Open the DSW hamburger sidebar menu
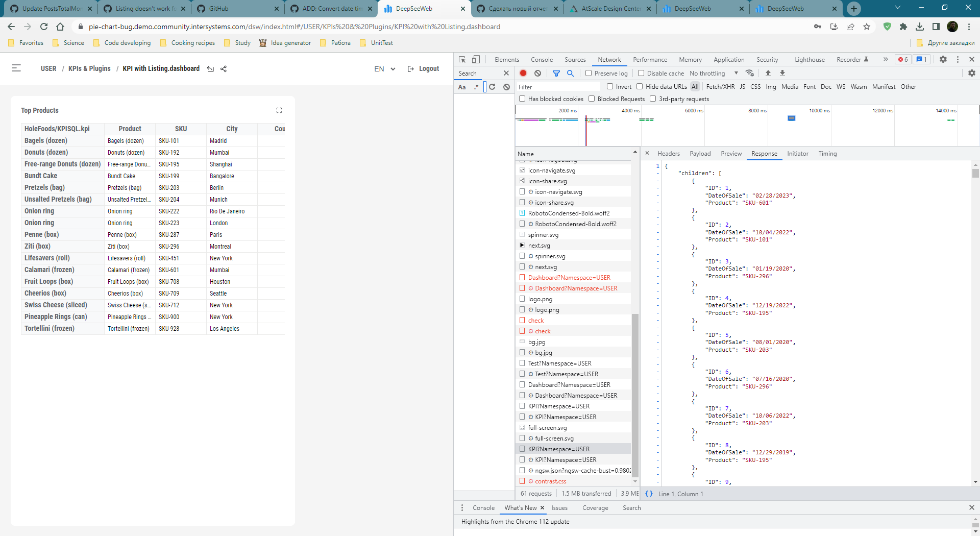This screenshot has height=536, width=980. pyautogui.click(x=17, y=68)
